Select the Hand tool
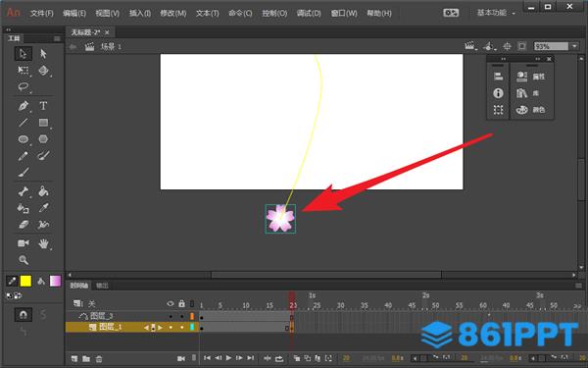 43,243
